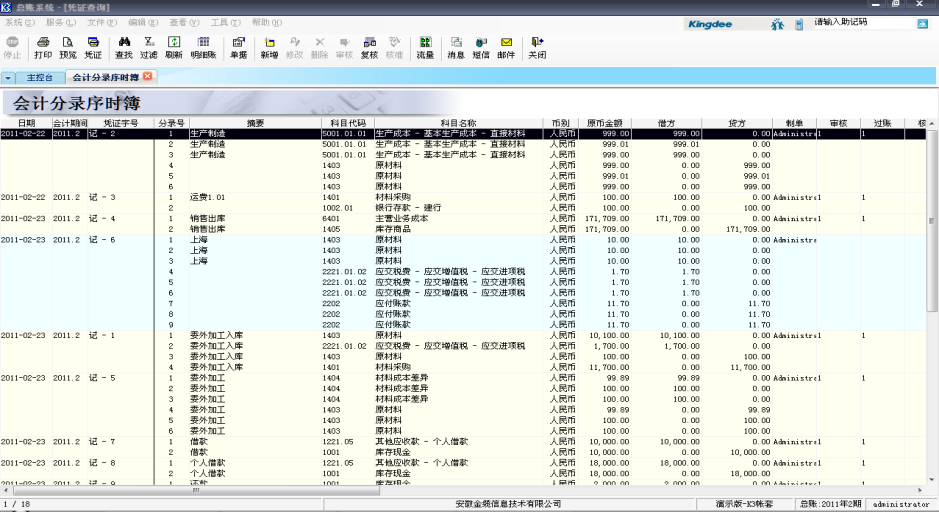
Task: Close the 会计分录序时簿 tab
Action: pyautogui.click(x=148, y=76)
